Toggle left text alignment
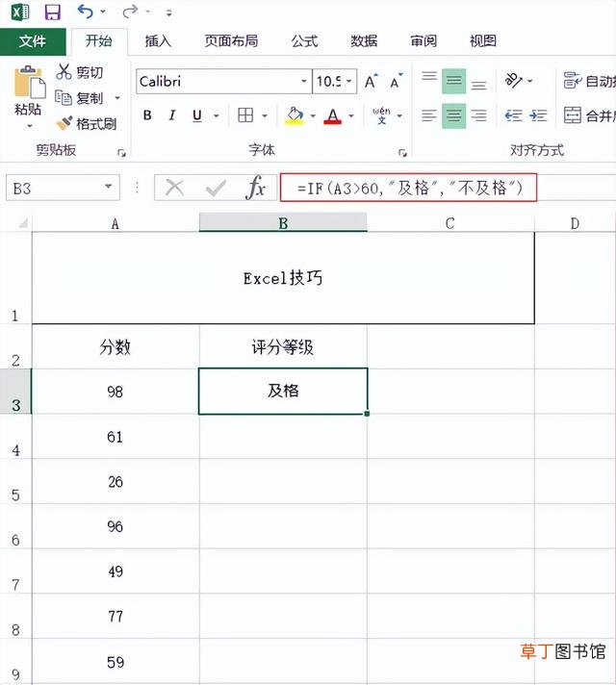This screenshot has height=685, width=616. [x=429, y=115]
